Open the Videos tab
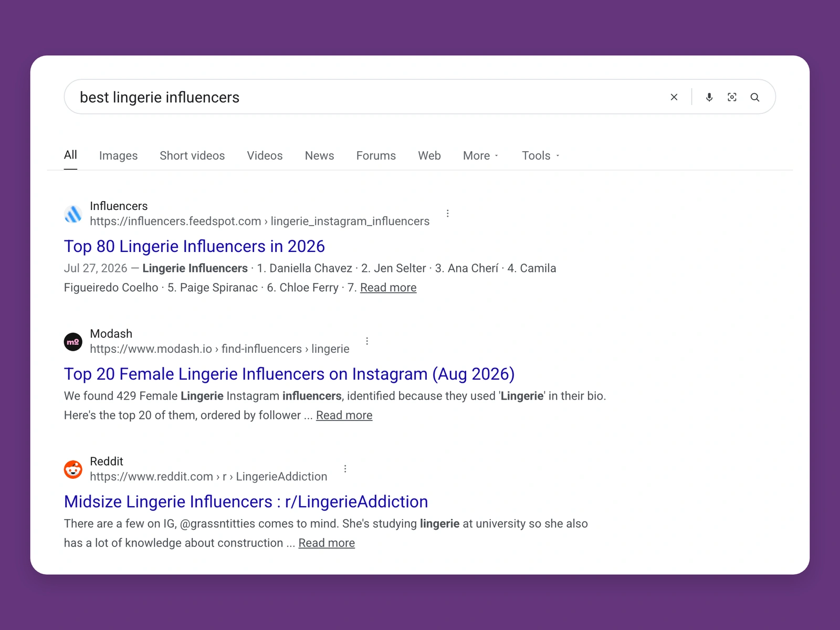Viewport: 840px width, 630px height. pos(265,155)
